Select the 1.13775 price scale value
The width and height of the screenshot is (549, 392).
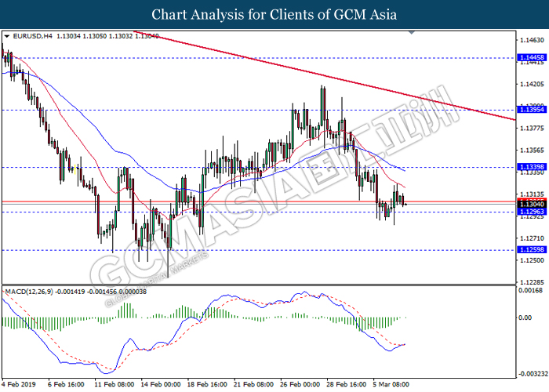533,129
